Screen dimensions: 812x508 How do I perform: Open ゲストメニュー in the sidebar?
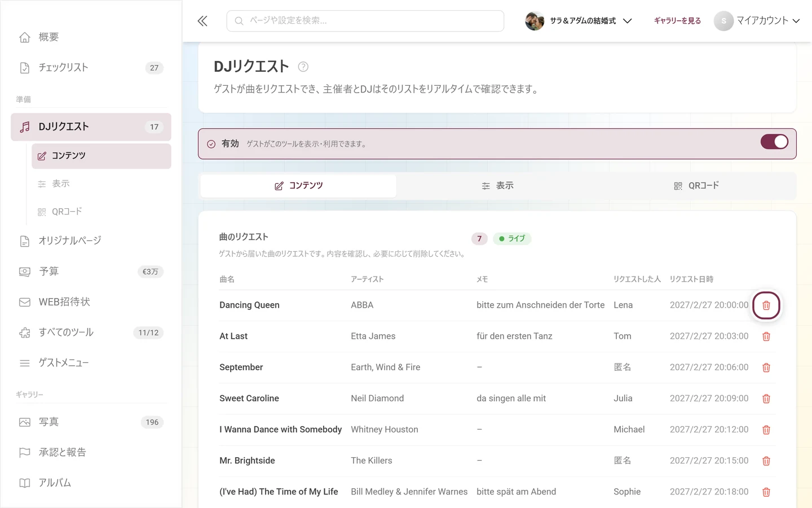coord(91,363)
